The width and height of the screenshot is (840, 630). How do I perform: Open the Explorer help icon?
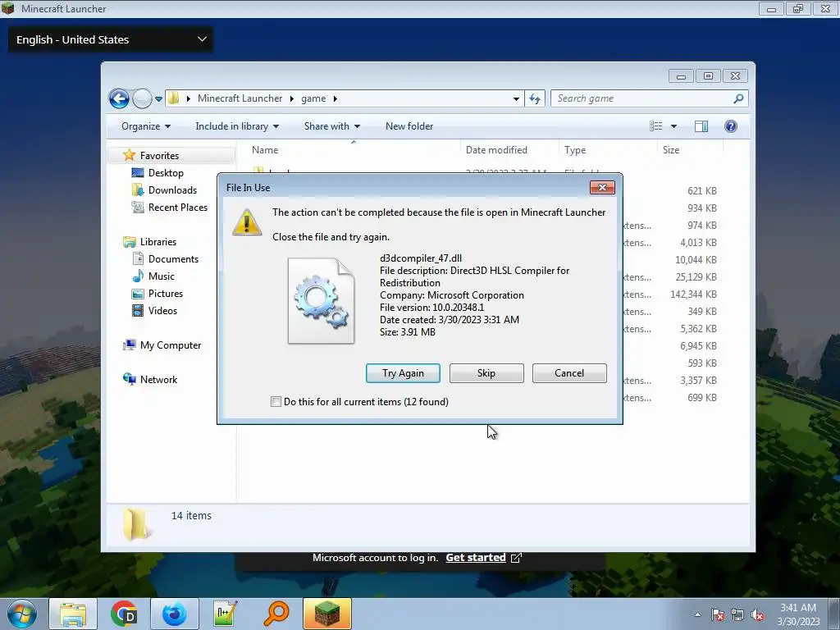tap(730, 126)
